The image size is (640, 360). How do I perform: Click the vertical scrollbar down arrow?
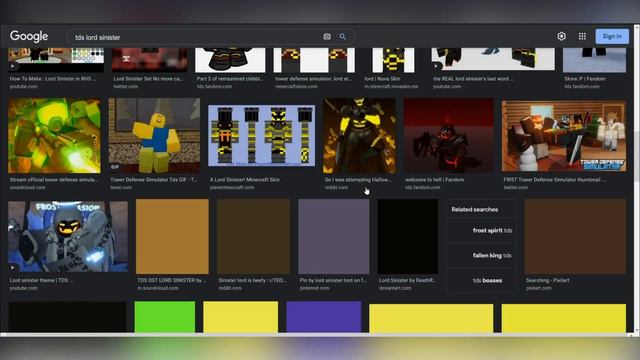(637, 329)
